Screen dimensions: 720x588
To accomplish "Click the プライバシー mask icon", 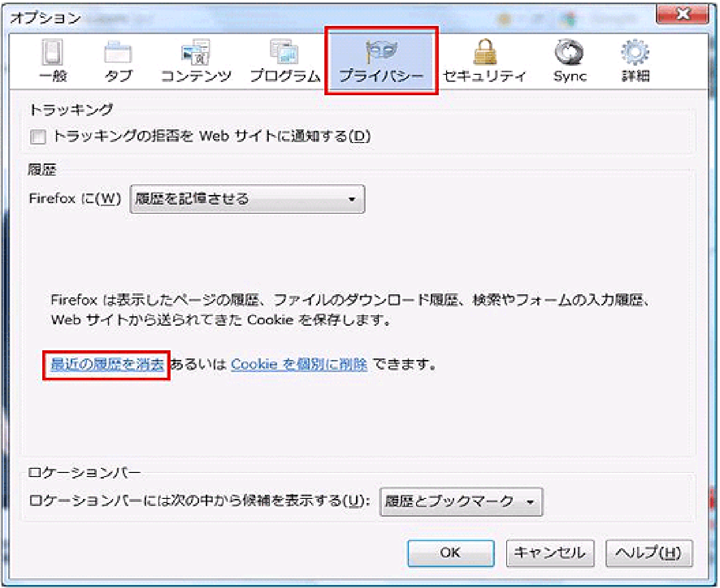I will point(381,51).
